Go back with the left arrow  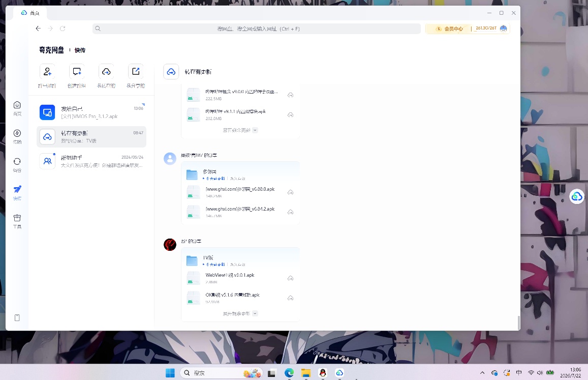pyautogui.click(x=38, y=28)
